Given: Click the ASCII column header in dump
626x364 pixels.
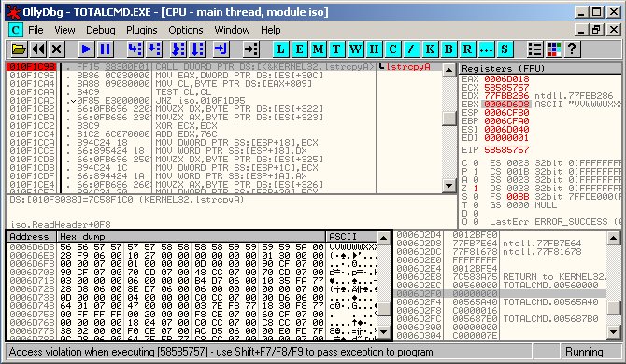Looking at the screenshot, I should tap(351, 236).
